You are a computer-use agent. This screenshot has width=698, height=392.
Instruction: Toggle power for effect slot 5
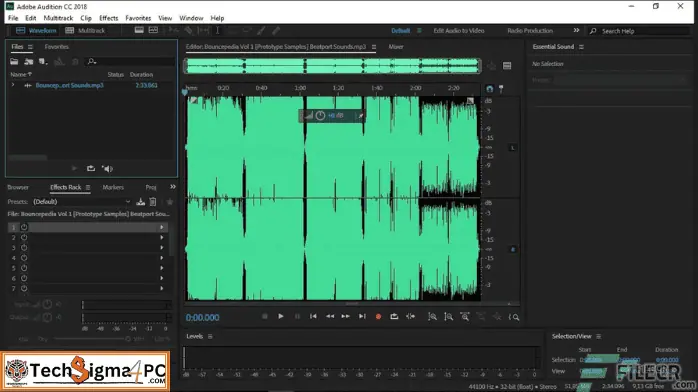24,268
